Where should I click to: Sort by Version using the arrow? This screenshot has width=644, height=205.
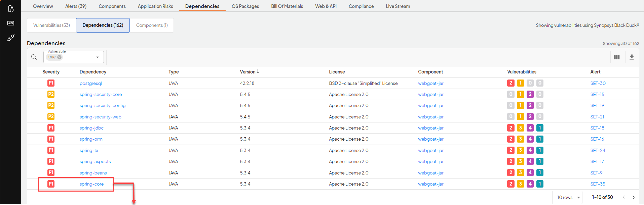(258, 71)
